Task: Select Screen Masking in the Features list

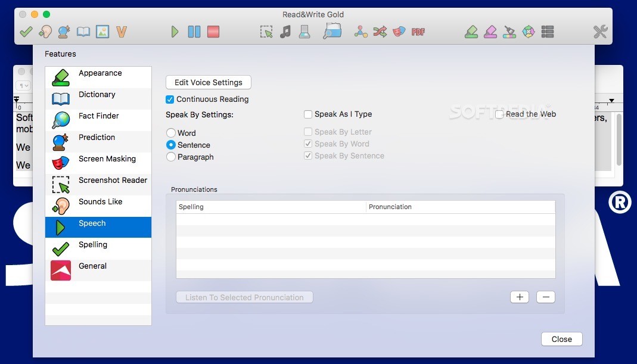Action: (x=98, y=163)
